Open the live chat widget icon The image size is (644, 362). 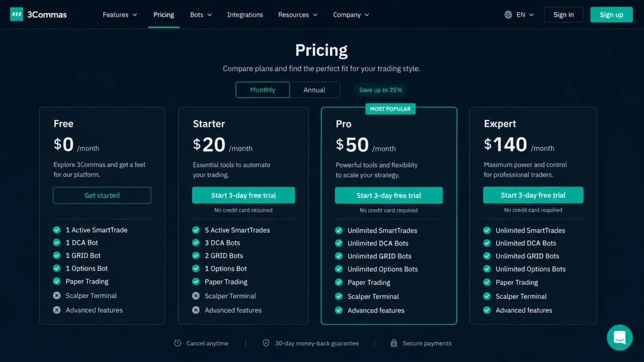point(619,337)
